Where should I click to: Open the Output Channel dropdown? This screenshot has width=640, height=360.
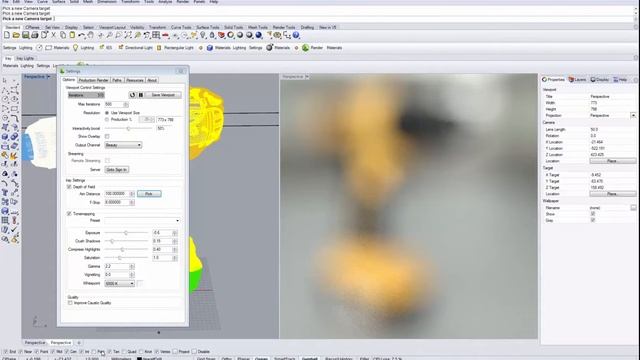[123, 145]
